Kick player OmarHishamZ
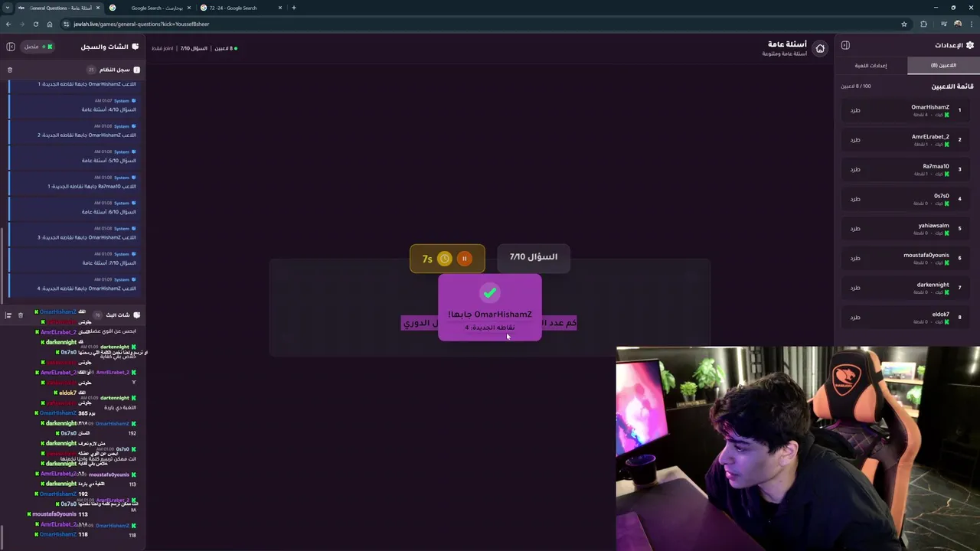Screen dimensions: 980x551 coord(855,110)
